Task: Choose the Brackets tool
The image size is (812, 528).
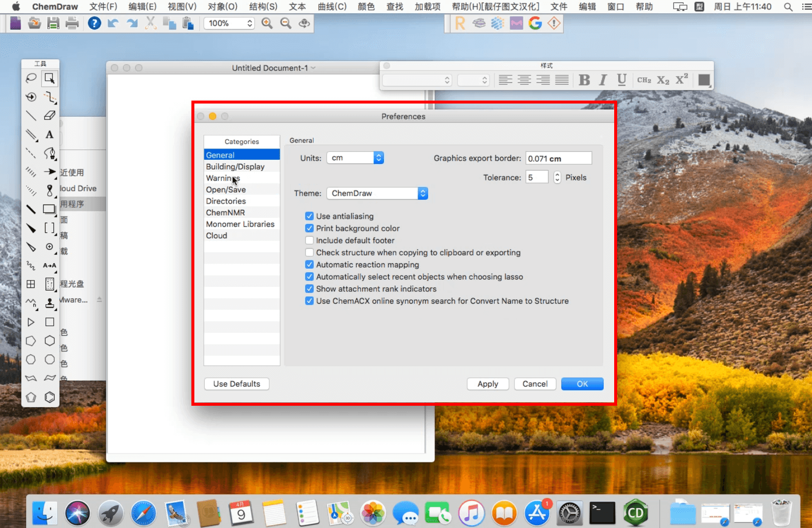Action: point(49,228)
